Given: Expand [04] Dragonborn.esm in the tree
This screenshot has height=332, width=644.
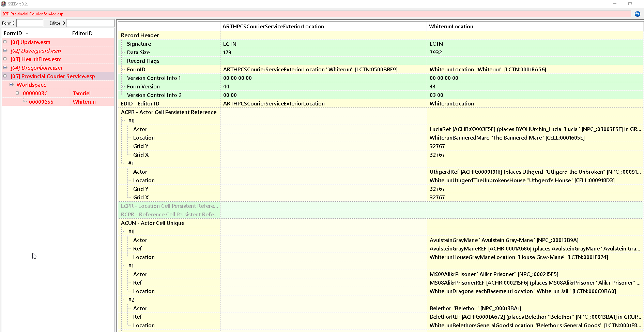Looking at the screenshot, I should pos(5,68).
